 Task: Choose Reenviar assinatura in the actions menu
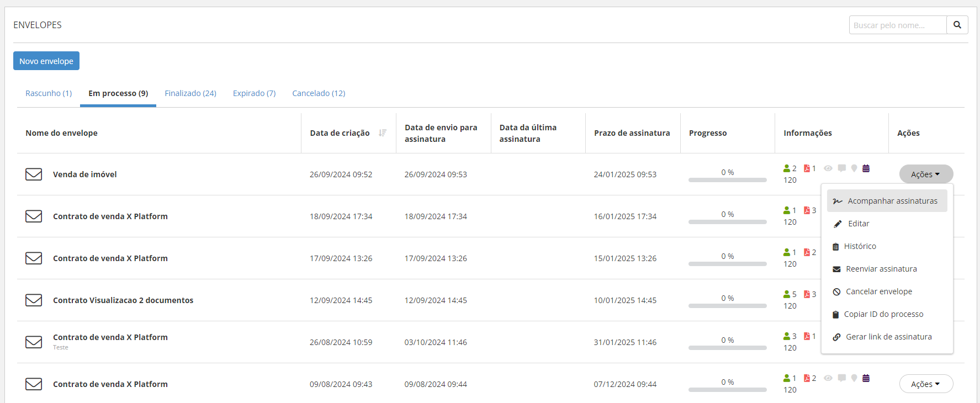coord(887,269)
